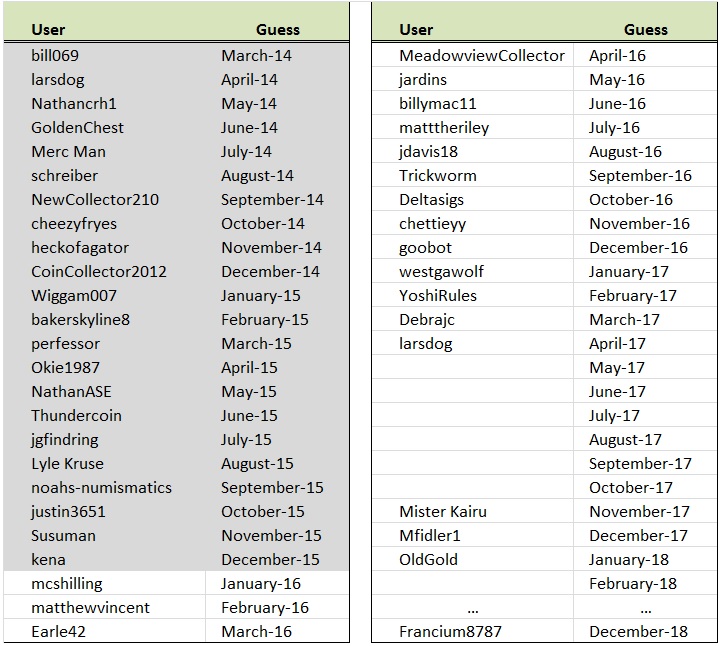This screenshot has height=646, width=720.
Task: Click the CoinCollector2012 cell
Action: coord(105,271)
